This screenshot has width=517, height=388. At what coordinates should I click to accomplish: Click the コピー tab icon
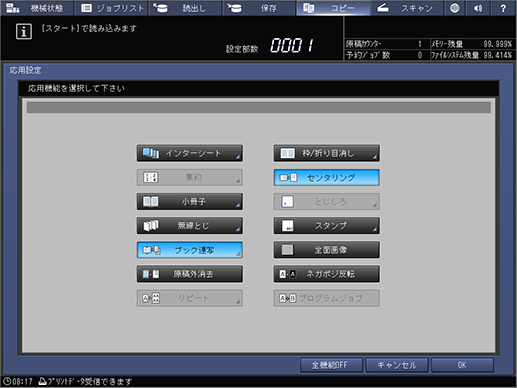click(308, 8)
